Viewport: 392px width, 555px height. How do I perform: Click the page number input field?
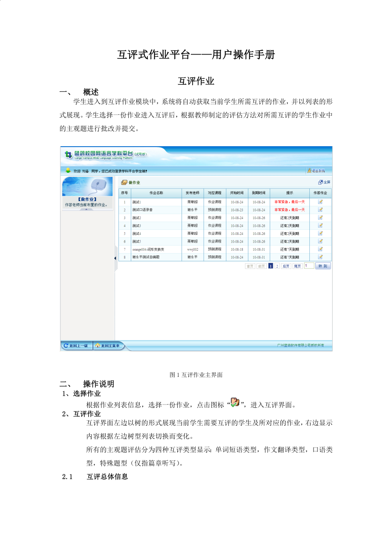(309, 266)
